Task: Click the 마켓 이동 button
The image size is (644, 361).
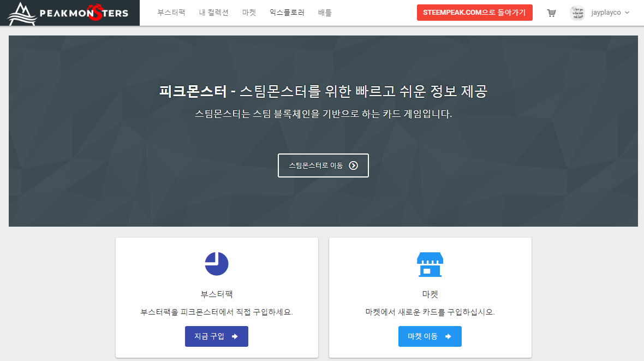Action: pos(430,336)
